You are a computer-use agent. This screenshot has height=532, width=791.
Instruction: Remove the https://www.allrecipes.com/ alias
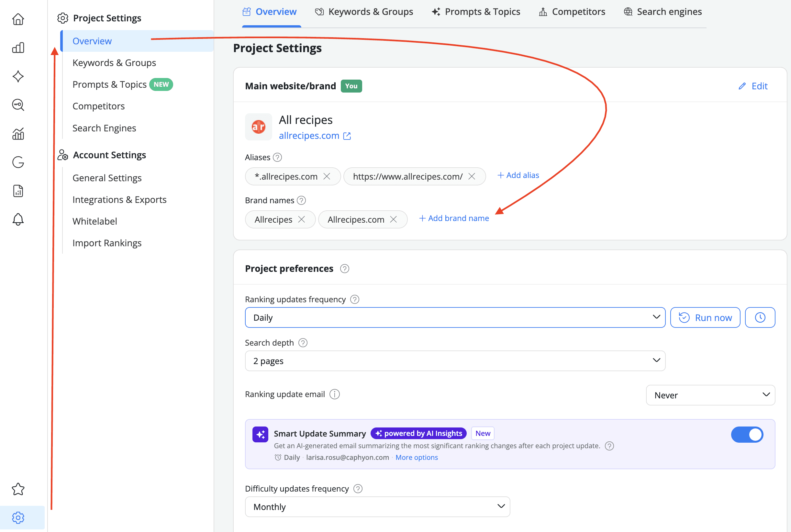pyautogui.click(x=472, y=176)
